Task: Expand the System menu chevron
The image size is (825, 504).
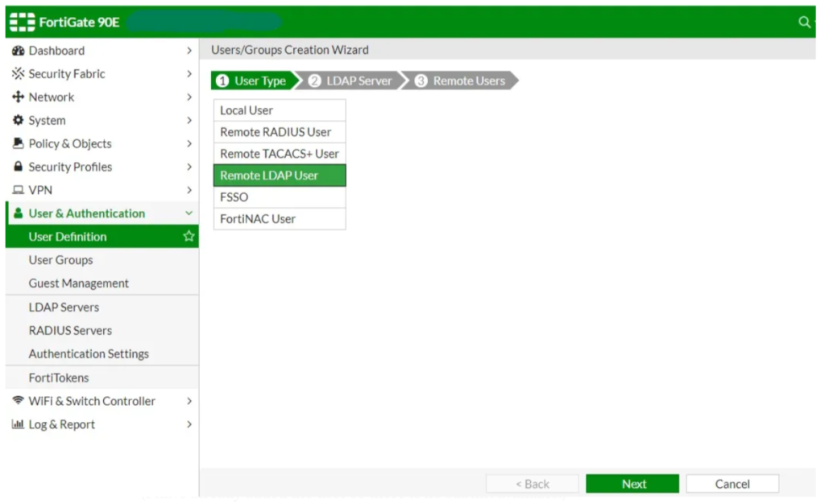Action: tap(189, 120)
